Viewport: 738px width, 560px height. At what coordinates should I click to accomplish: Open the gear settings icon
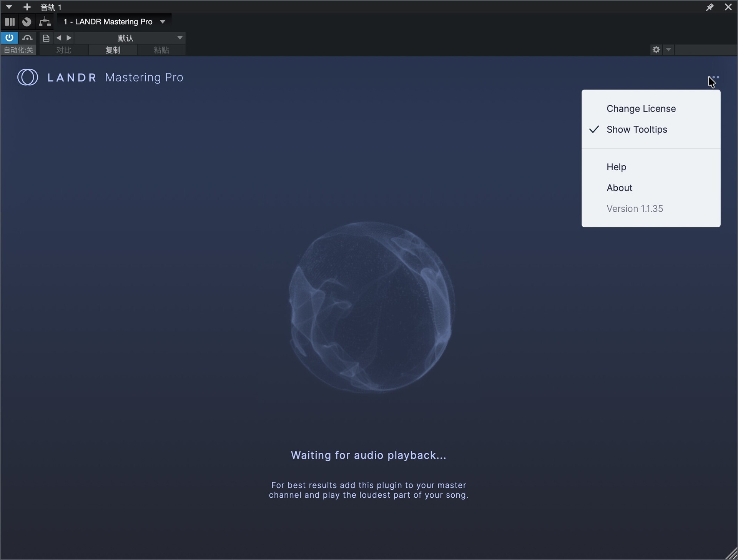click(x=656, y=50)
